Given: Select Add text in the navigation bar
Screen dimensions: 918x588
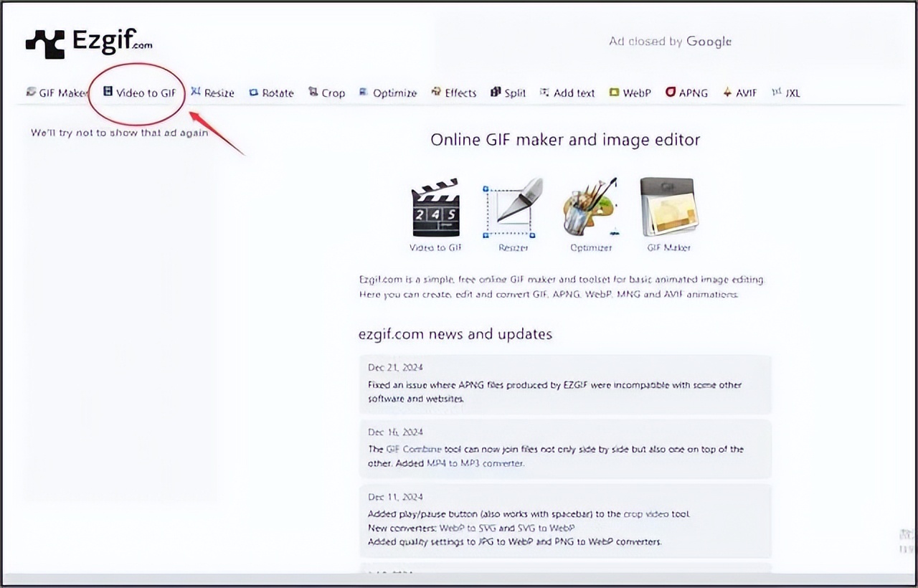Looking at the screenshot, I should pos(567,93).
